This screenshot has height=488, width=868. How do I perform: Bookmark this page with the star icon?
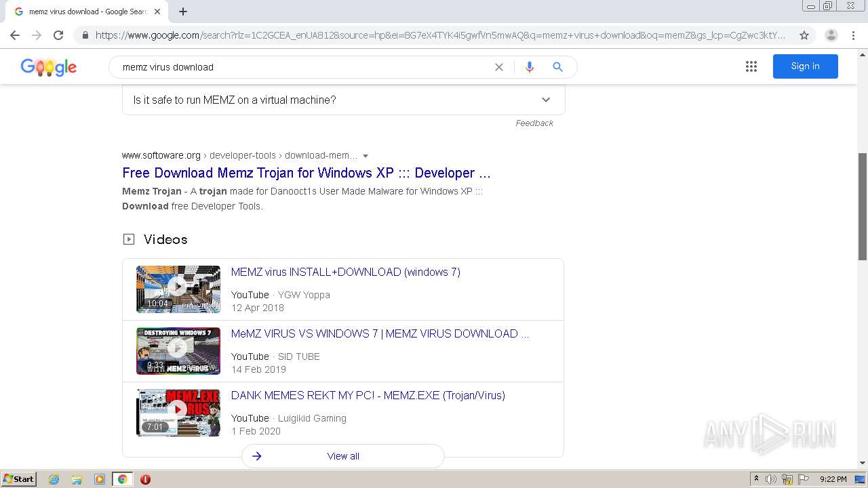804,35
